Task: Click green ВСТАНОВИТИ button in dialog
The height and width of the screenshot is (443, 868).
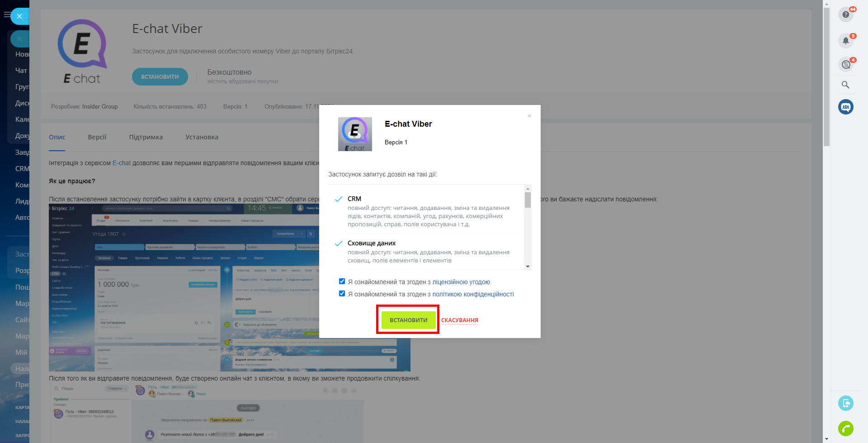Action: click(x=408, y=320)
